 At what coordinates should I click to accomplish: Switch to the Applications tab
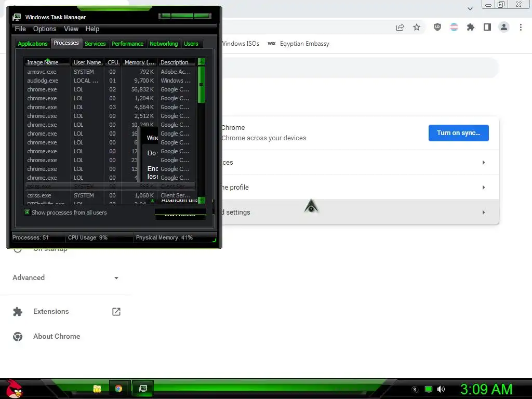pos(33,44)
